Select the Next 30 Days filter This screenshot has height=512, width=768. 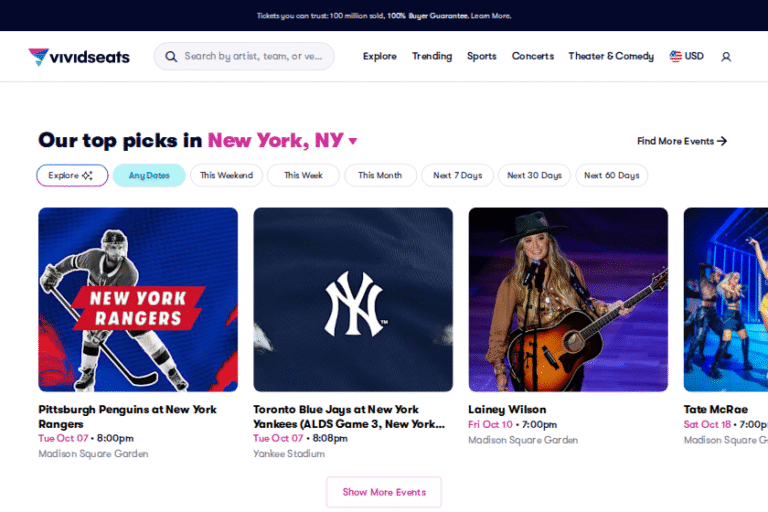click(x=534, y=175)
